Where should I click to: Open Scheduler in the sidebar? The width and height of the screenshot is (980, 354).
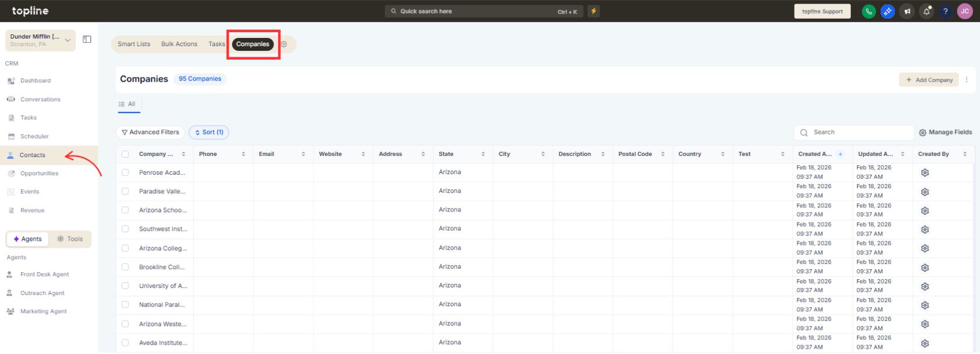(x=34, y=136)
